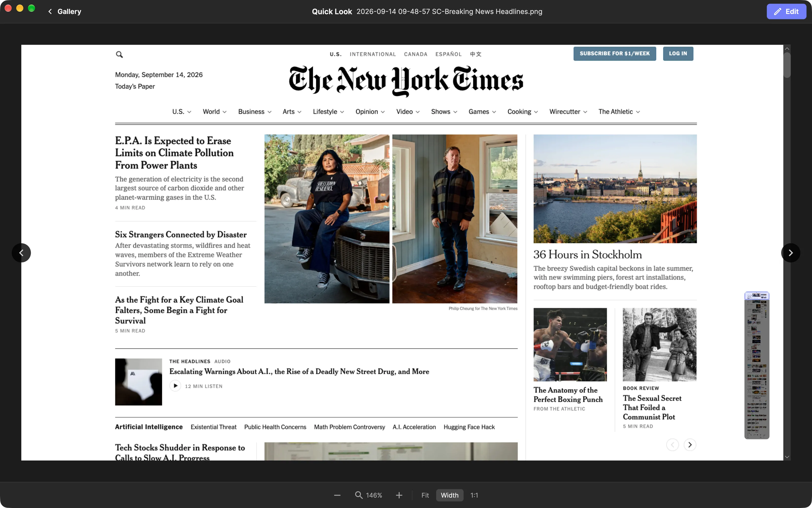Open the Today's Paper link
The width and height of the screenshot is (812, 508).
(135, 86)
